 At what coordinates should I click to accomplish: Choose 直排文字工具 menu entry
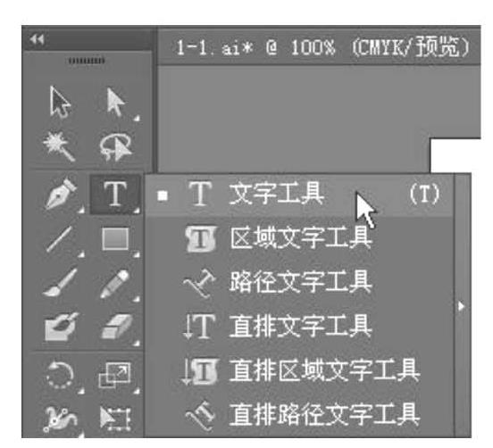tap(300, 327)
